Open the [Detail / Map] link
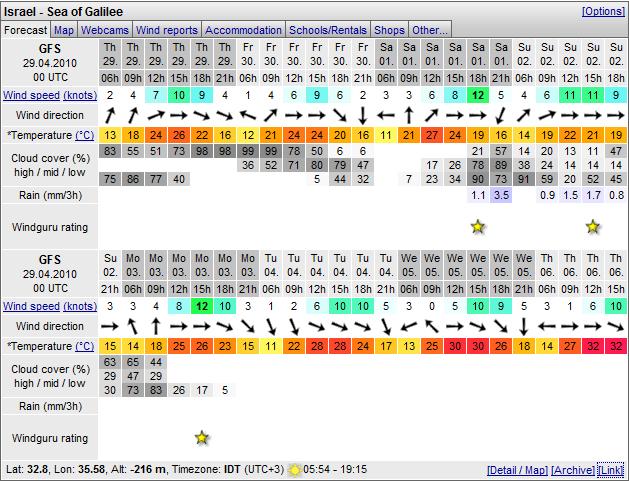 pyautogui.click(x=517, y=470)
